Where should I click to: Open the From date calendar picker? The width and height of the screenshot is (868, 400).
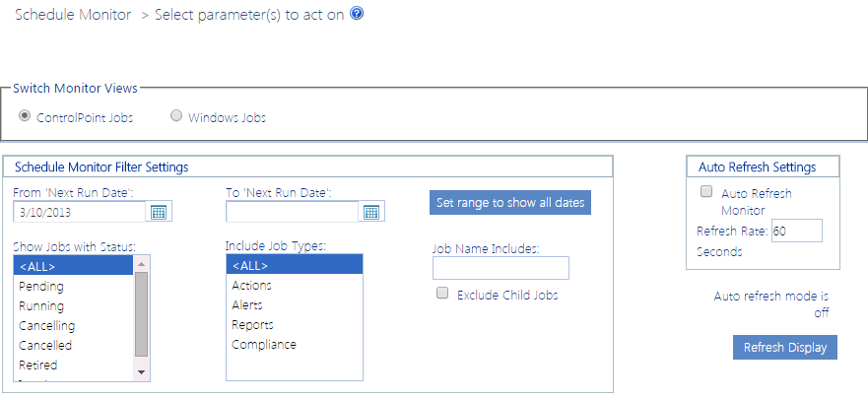[x=159, y=212]
